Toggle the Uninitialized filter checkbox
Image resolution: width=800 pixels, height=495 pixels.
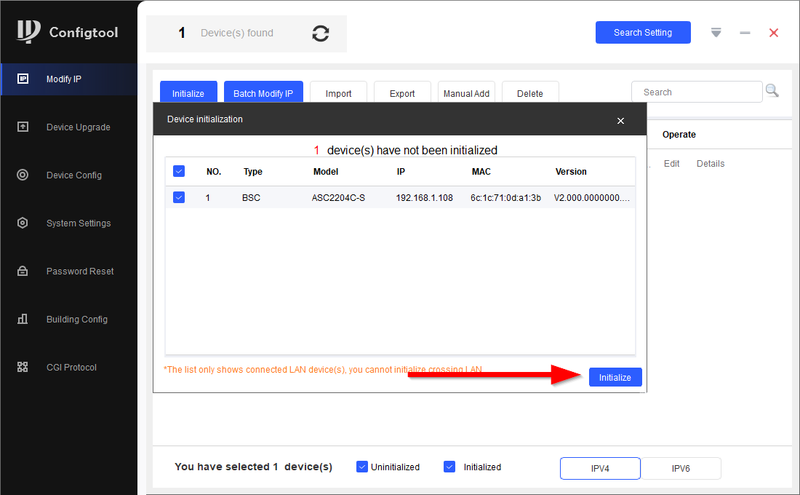[x=363, y=467]
